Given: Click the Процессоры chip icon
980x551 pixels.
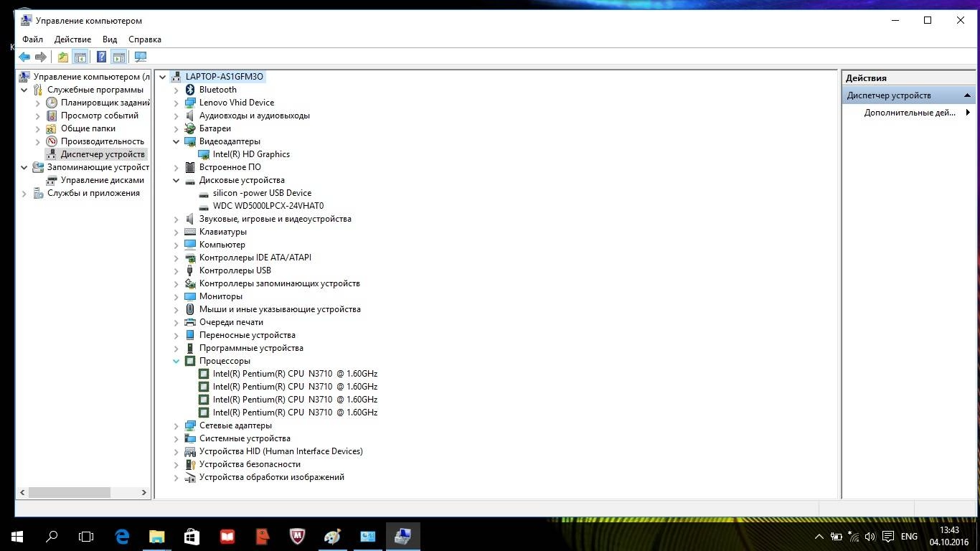Looking at the screenshot, I should [x=190, y=361].
